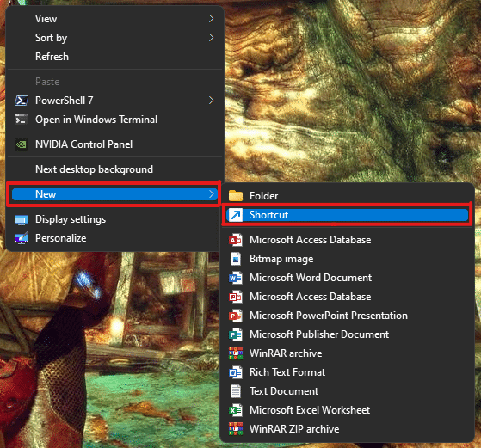This screenshot has height=448, width=481.
Task: Expand the PowerShell 7 submenu arrow
Action: pos(211,101)
